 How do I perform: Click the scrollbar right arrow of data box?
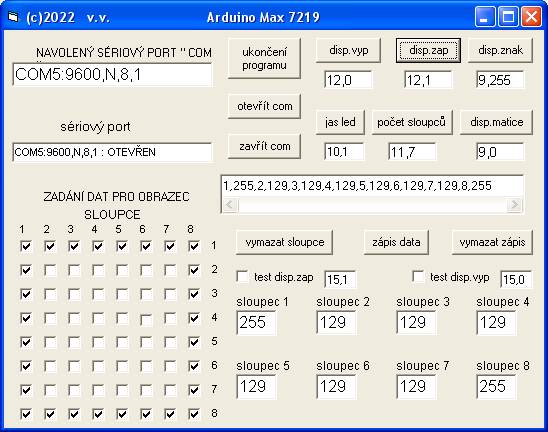pos(514,205)
